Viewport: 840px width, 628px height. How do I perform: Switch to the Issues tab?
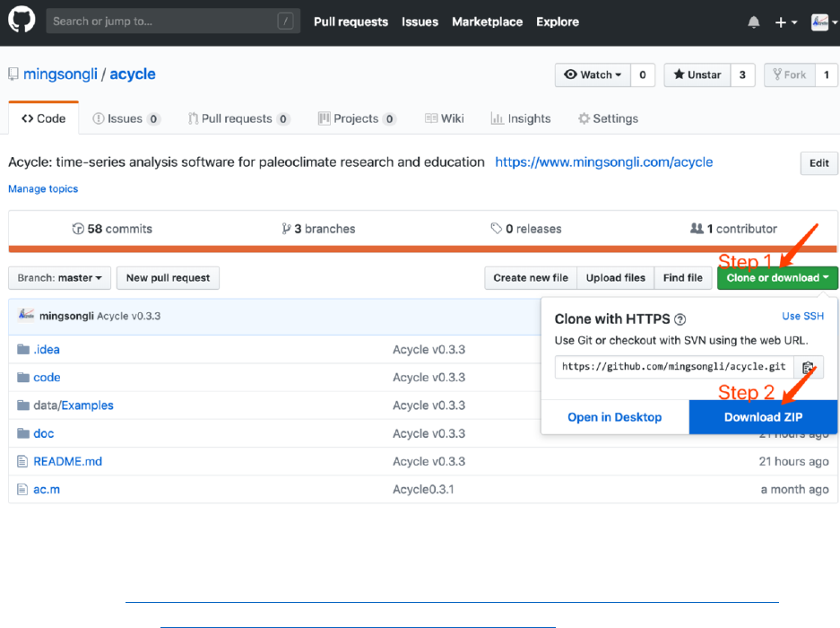pyautogui.click(x=125, y=118)
